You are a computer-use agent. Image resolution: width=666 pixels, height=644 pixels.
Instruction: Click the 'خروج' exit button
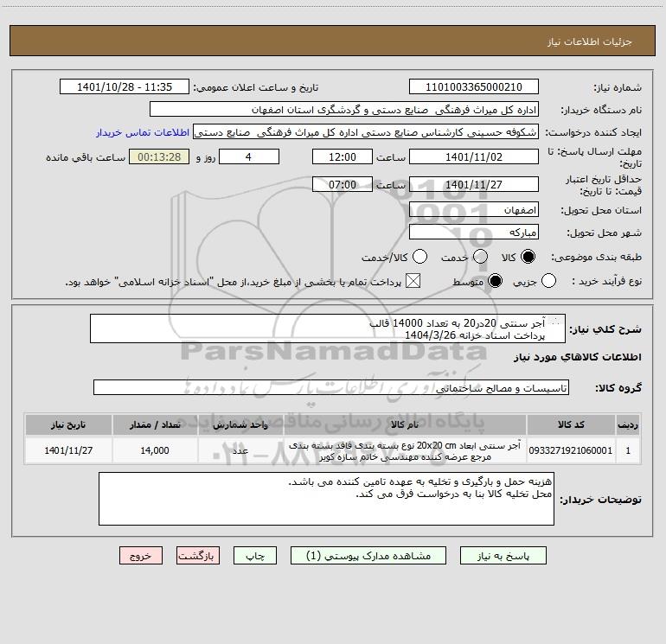[x=141, y=555]
